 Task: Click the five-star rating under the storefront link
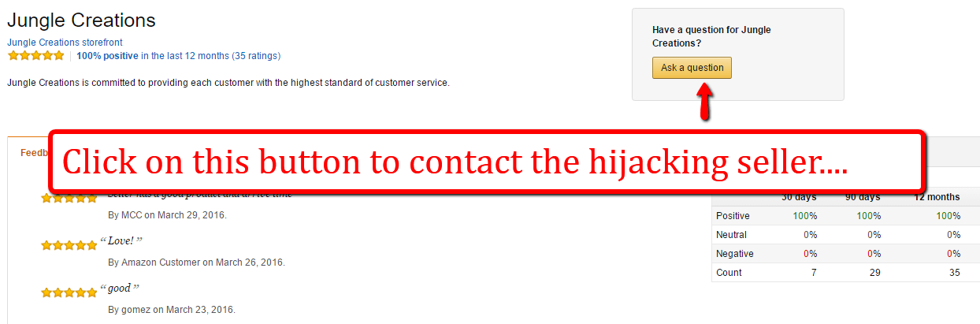(35, 56)
